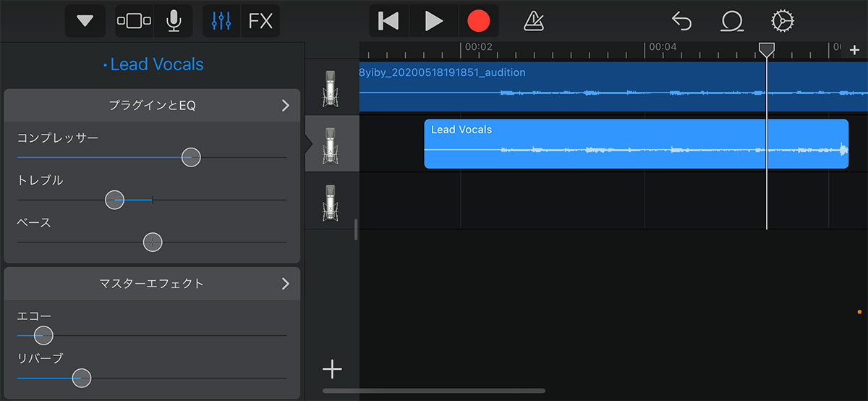The width and height of the screenshot is (868, 401).
Task: Expand the マスターエフェクト section
Action: tap(152, 284)
